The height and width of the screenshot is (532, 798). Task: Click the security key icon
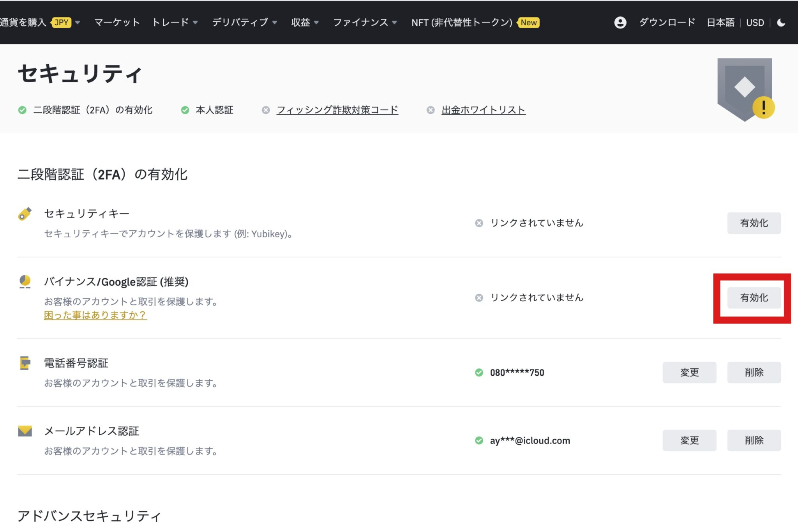[x=25, y=214]
